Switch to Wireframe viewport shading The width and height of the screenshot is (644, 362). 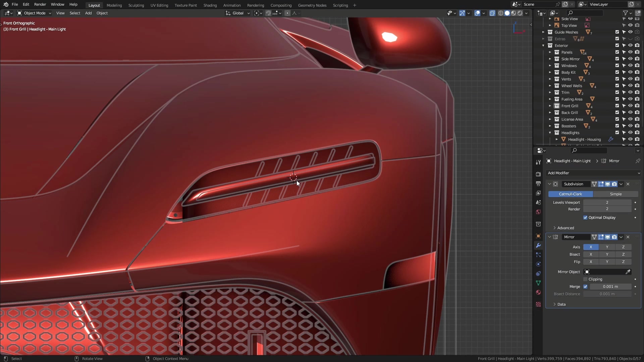pos(501,13)
